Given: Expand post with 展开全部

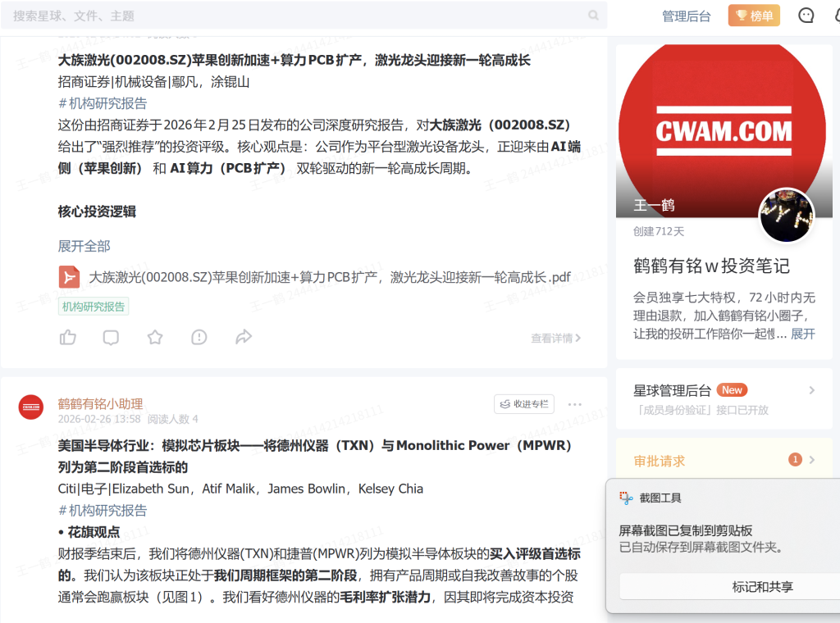Looking at the screenshot, I should tap(84, 246).
